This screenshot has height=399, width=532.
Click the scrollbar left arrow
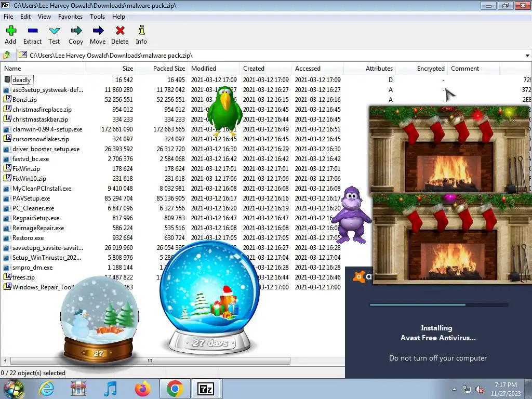[5, 361]
